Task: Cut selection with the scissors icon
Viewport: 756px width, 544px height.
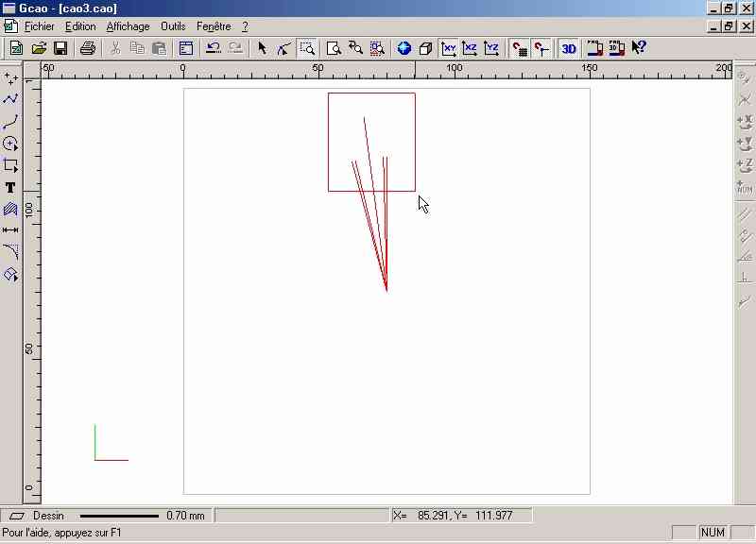Action: coord(115,48)
